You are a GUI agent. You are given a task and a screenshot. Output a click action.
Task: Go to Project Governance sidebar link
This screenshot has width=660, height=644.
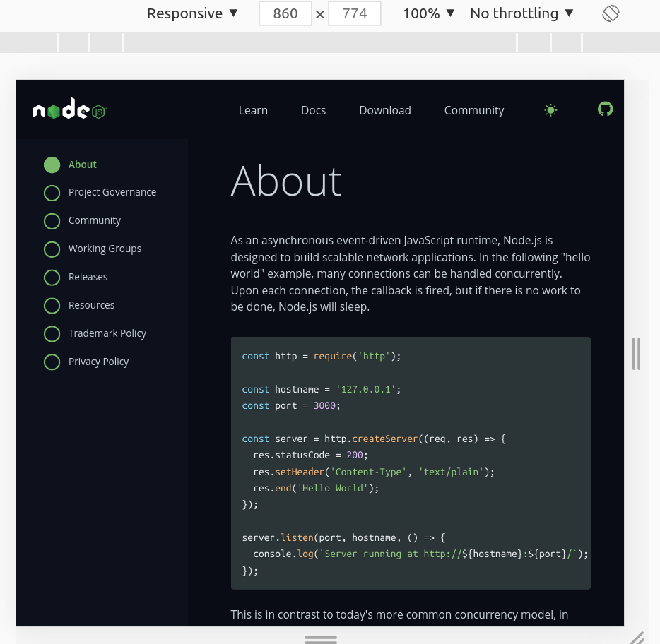pos(112,192)
